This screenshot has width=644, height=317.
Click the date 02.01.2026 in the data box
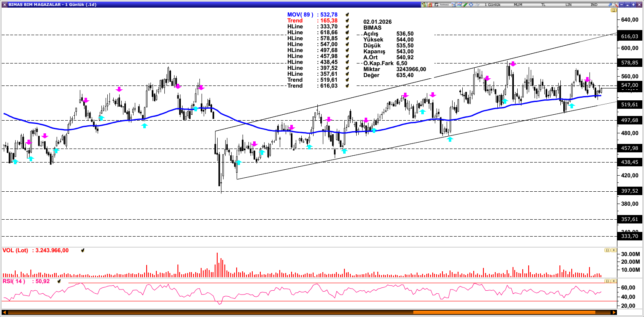click(x=377, y=22)
